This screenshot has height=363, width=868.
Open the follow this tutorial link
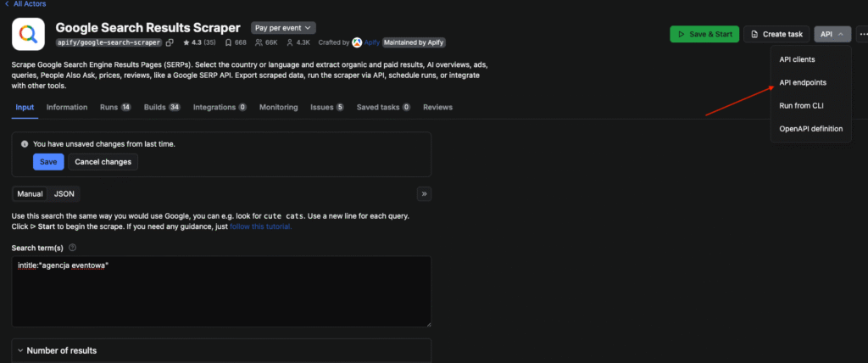coord(259,226)
